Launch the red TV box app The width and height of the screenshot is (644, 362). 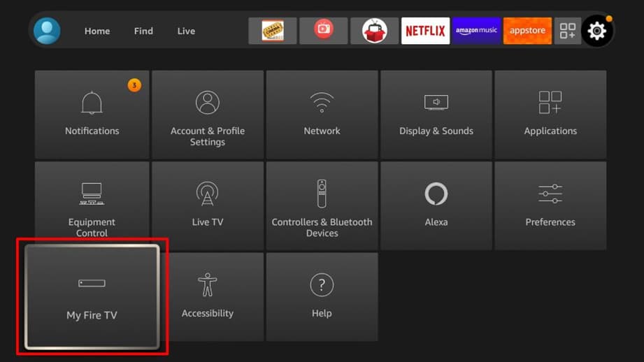tap(375, 31)
